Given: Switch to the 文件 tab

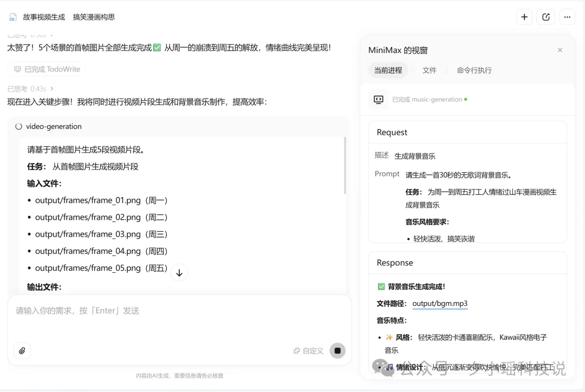Looking at the screenshot, I should click(x=430, y=70).
